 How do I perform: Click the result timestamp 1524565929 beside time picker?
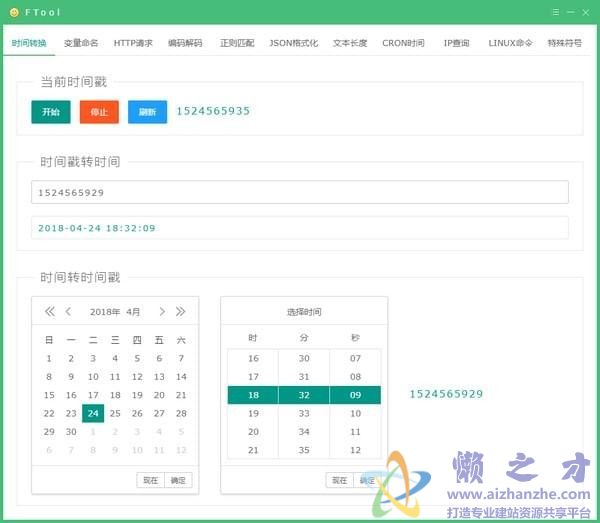[x=446, y=394]
